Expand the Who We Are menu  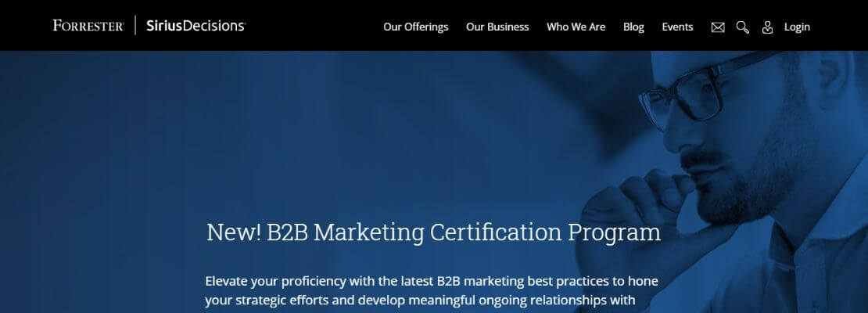576,27
